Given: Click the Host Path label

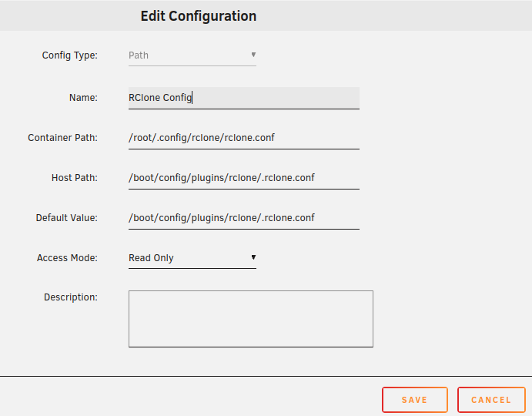Looking at the screenshot, I should pos(75,178).
